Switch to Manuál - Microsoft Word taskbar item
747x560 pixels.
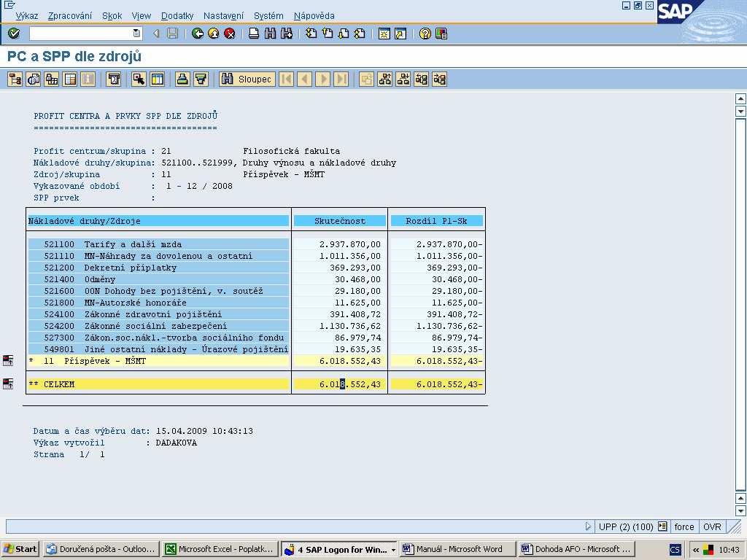click(457, 549)
